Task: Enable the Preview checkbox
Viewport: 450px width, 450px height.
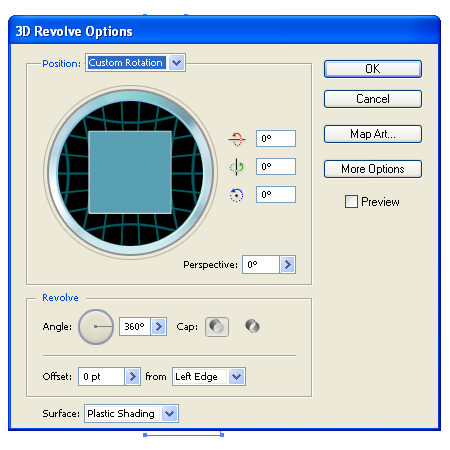Action: [x=351, y=202]
